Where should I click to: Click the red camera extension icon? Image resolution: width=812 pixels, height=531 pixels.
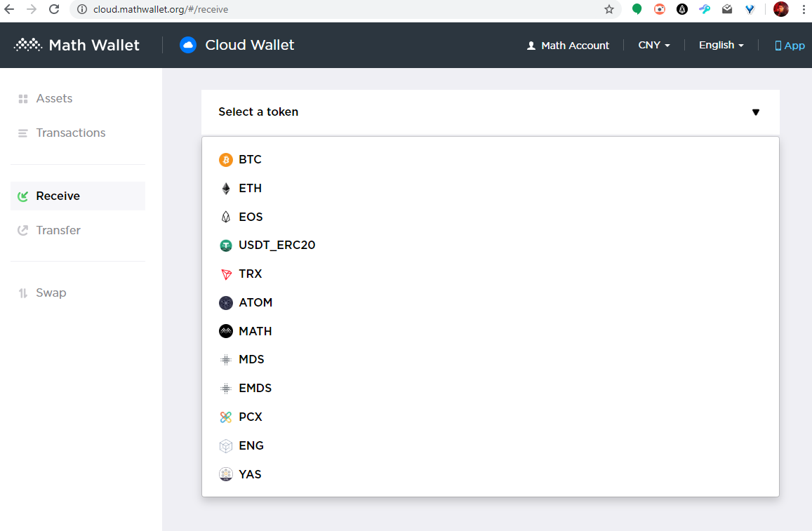coord(659,9)
